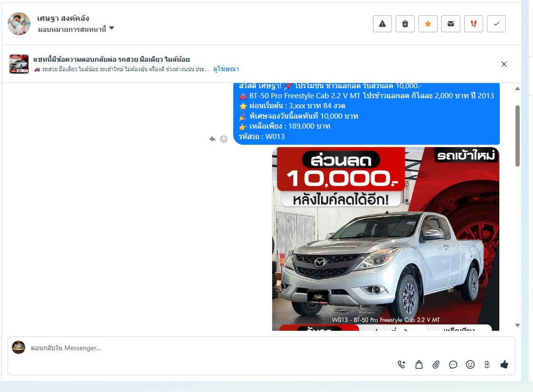Open shopping bag order icon
The width and height of the screenshot is (533, 392).
[419, 364]
